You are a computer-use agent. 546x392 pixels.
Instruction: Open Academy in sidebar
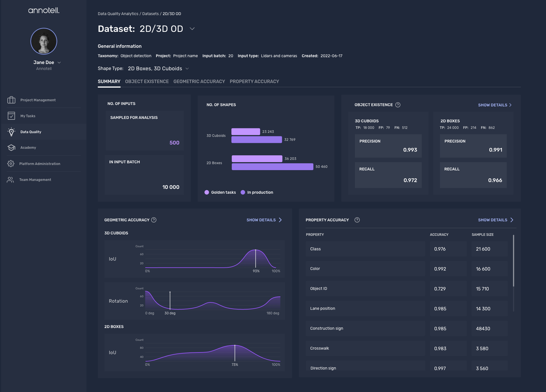tap(44, 147)
